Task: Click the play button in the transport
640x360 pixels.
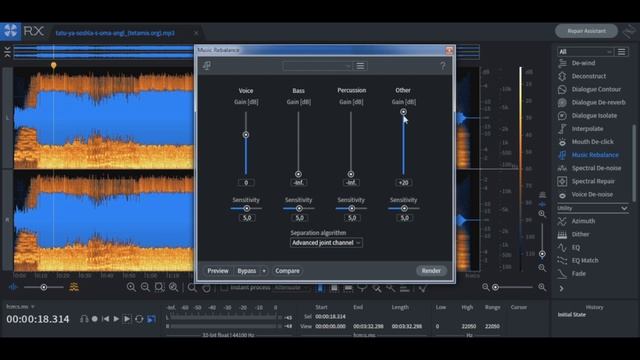Action: (x=116, y=319)
